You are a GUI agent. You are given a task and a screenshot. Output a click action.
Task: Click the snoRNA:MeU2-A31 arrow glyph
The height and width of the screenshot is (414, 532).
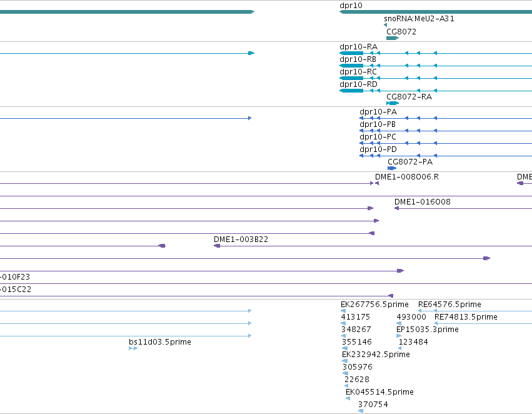coord(386,25)
